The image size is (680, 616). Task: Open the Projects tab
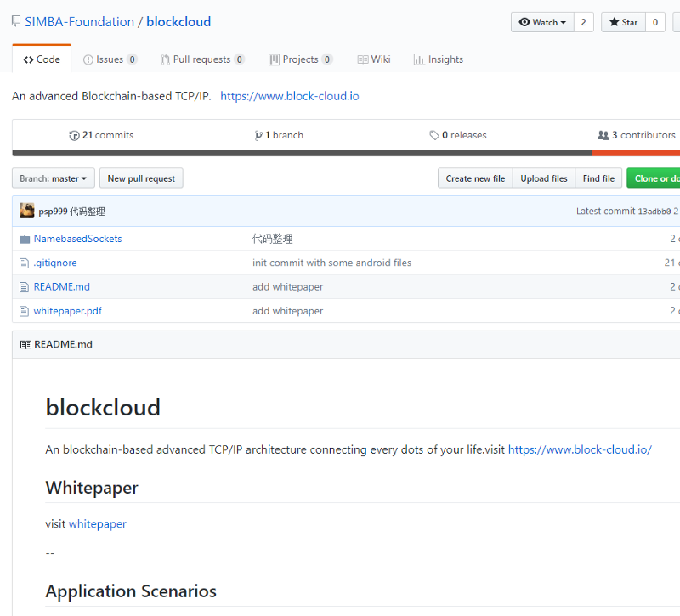click(301, 59)
